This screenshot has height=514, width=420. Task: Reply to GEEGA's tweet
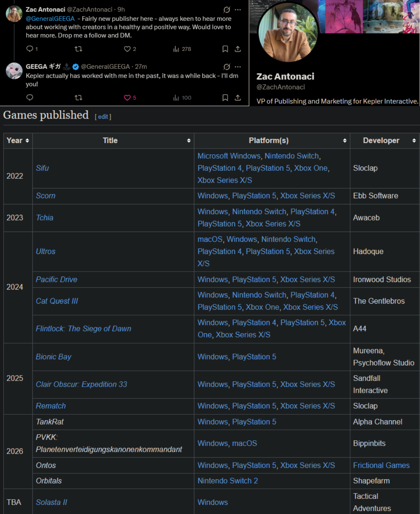(30, 97)
